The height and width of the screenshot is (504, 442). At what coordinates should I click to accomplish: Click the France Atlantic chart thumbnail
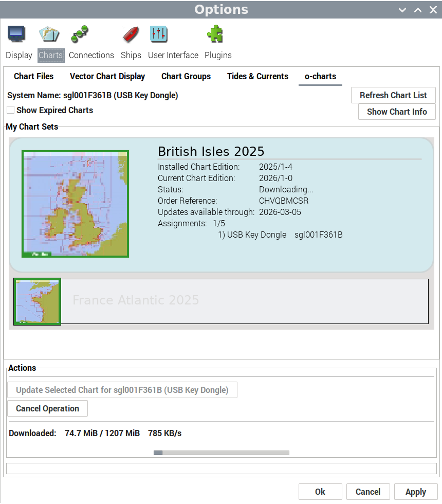click(x=38, y=301)
